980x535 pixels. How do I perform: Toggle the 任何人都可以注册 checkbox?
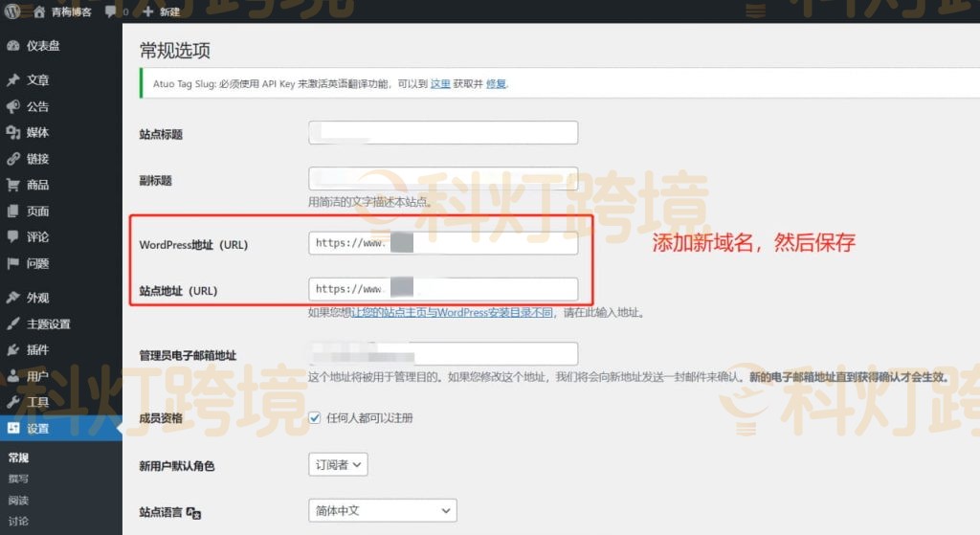click(315, 418)
